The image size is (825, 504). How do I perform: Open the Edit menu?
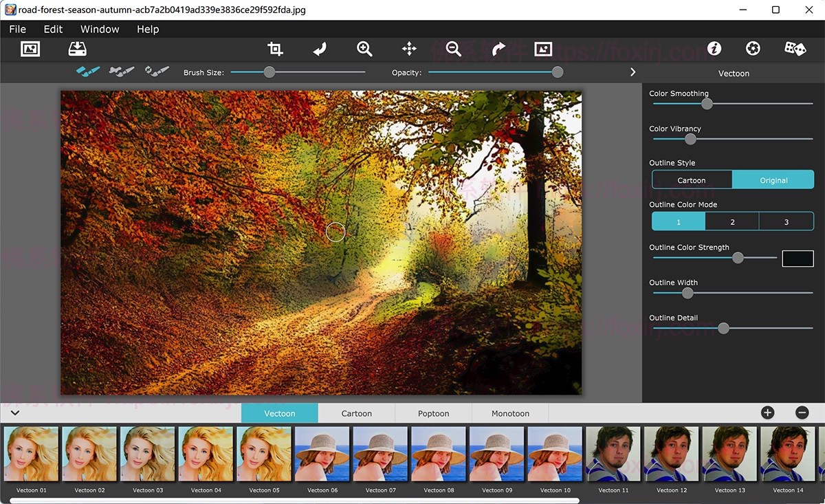point(52,29)
